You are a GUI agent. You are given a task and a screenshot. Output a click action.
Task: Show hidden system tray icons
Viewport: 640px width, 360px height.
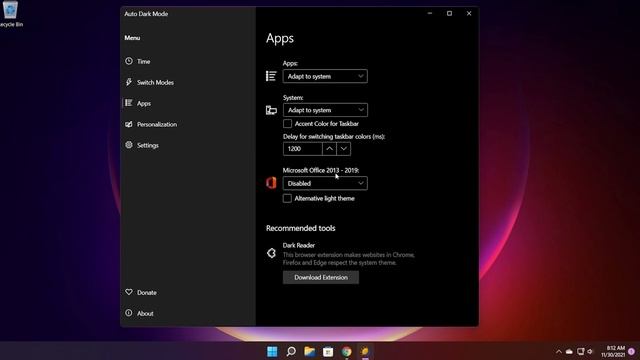[x=559, y=351]
